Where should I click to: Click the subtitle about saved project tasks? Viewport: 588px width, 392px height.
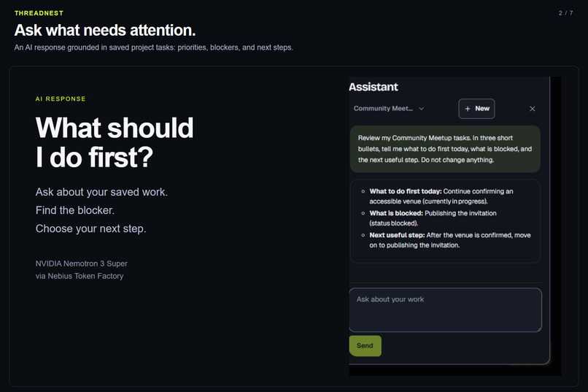(154, 47)
